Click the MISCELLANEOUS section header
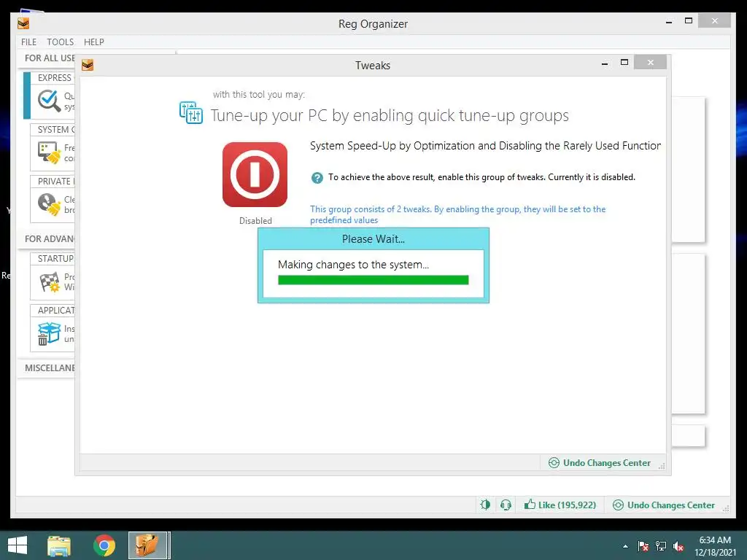This screenshot has height=560, width=747. pos(50,367)
